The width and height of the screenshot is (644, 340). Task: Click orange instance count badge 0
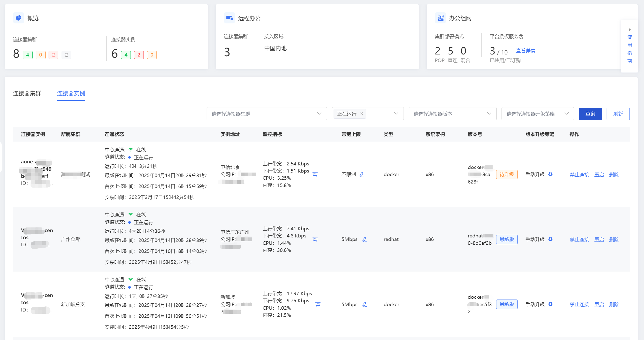coord(152,55)
